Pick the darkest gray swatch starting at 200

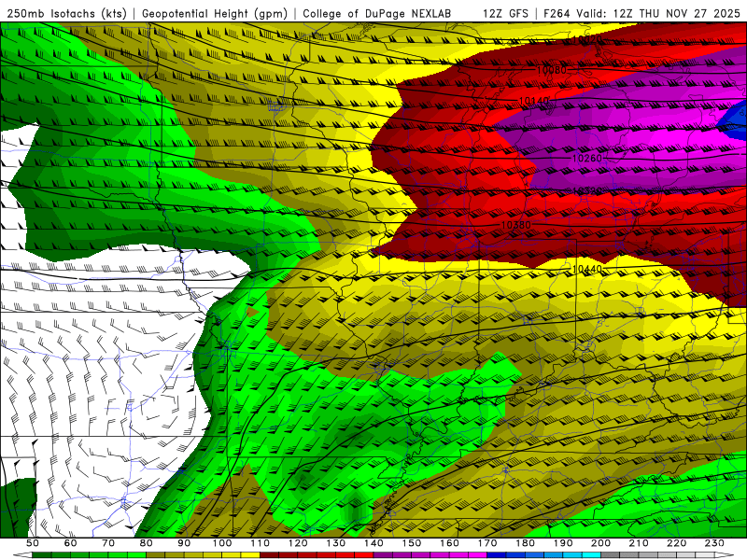[x=611, y=555]
